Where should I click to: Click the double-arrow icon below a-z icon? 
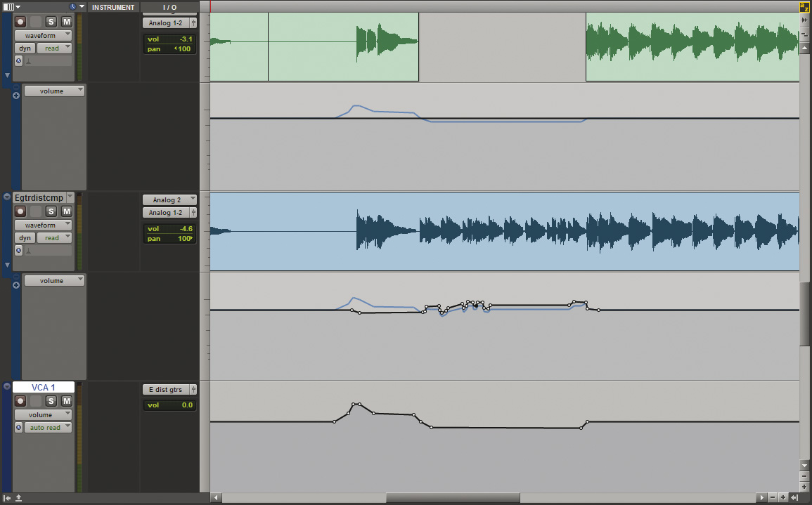pyautogui.click(x=804, y=20)
